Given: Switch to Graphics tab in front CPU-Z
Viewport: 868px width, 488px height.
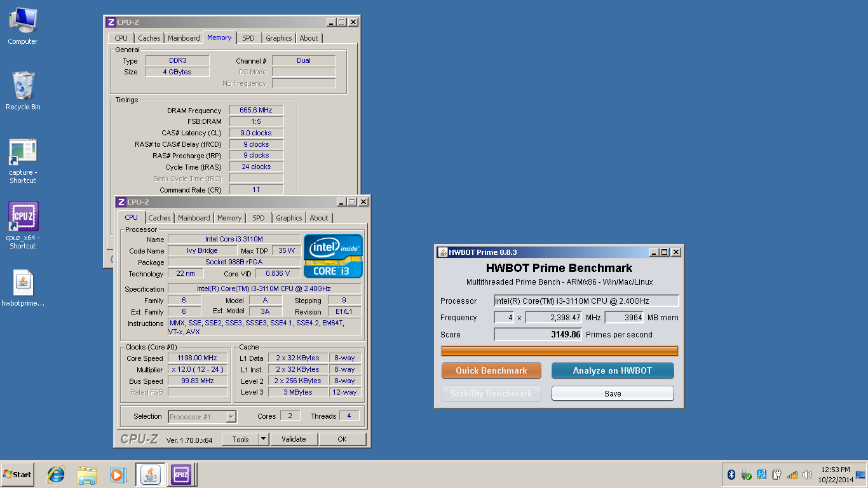Looking at the screenshot, I should 289,218.
